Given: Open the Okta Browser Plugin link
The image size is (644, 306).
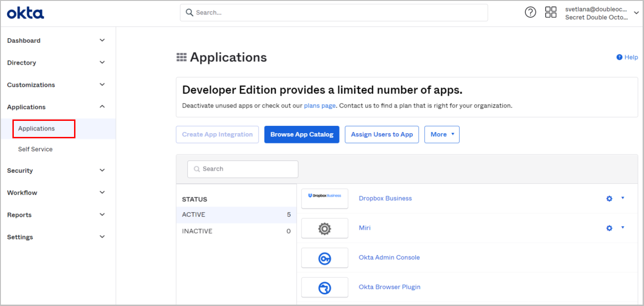Looking at the screenshot, I should coord(390,287).
